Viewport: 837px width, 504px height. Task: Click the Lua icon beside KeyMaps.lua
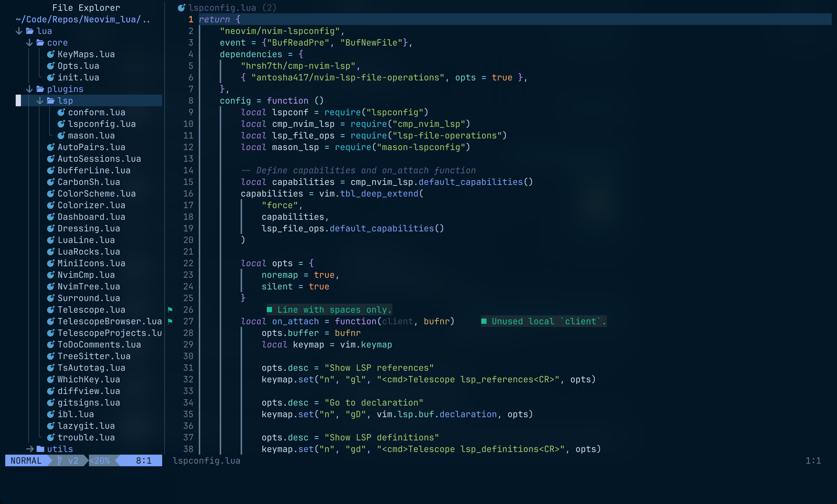[51, 54]
